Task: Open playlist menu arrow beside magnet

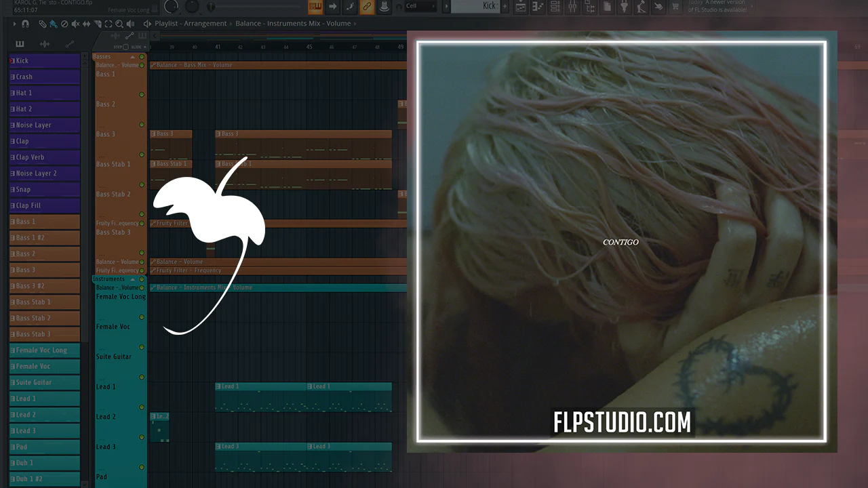Action: point(15,24)
